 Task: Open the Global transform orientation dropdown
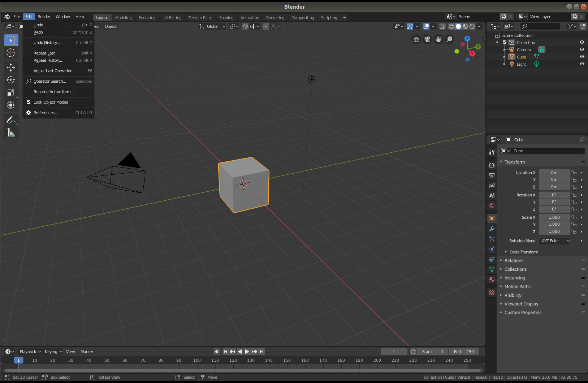tap(212, 26)
